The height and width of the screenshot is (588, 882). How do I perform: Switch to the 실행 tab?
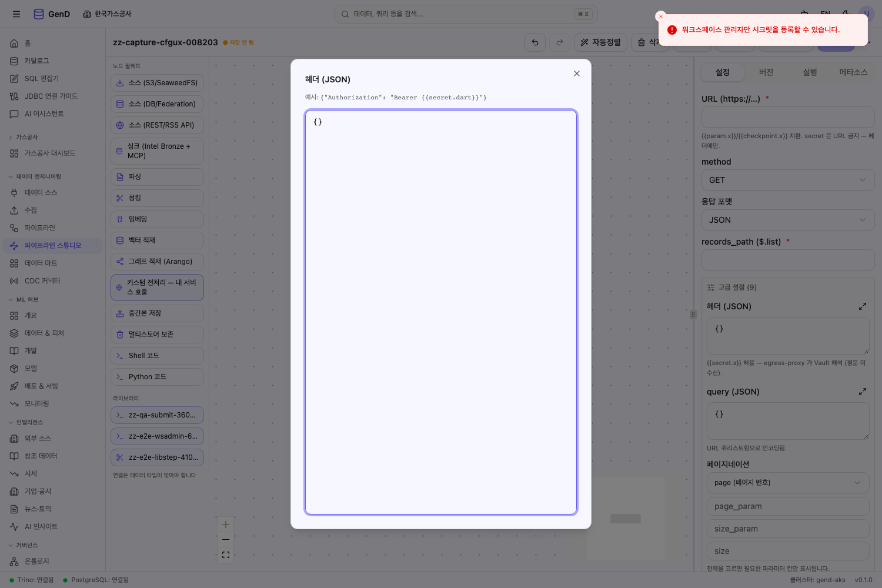[810, 72]
